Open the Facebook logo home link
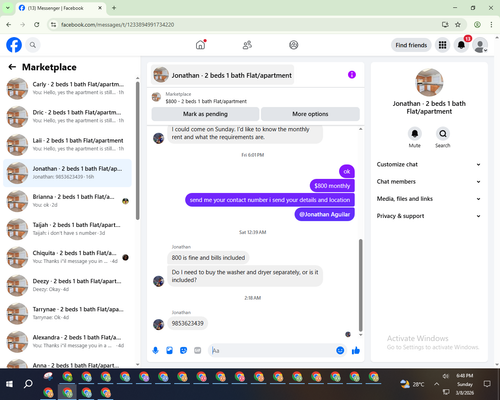Screen dimensions: 500x400 [x=14, y=45]
